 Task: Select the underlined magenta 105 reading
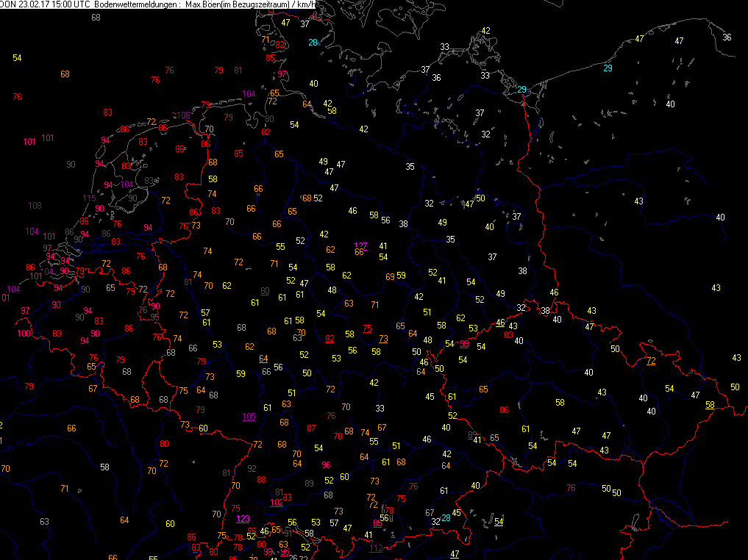249,417
